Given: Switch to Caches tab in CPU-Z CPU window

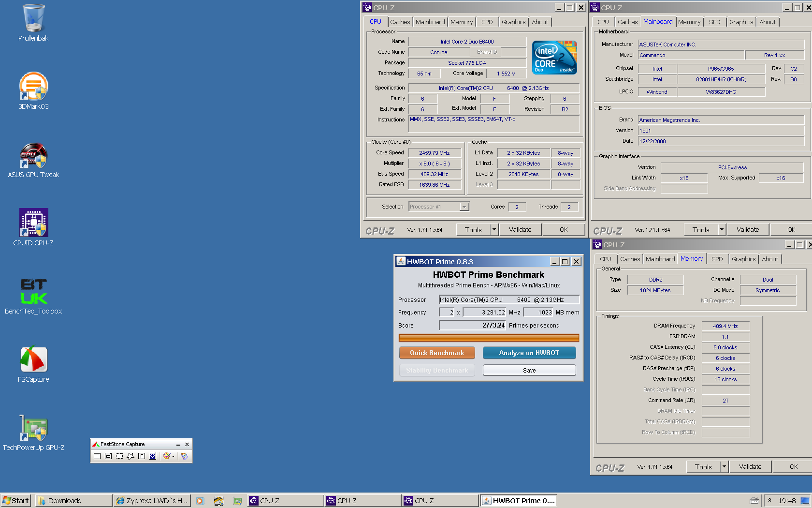Looking at the screenshot, I should pos(400,22).
